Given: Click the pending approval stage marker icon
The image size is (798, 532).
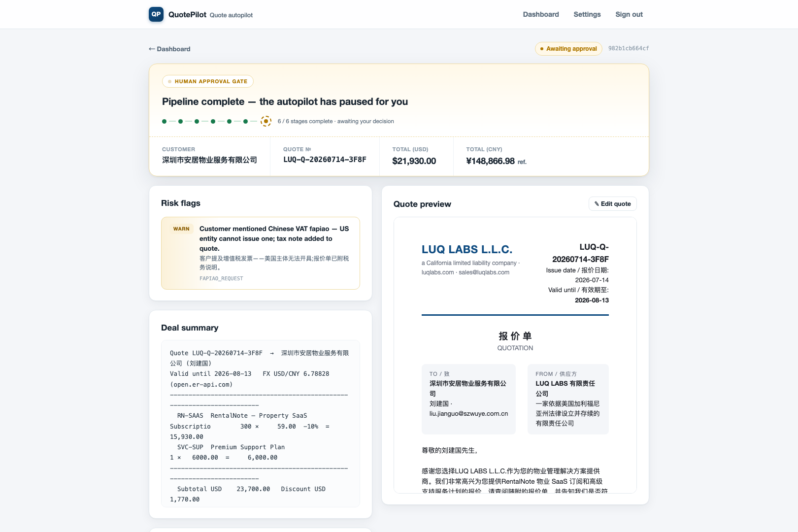Looking at the screenshot, I should click(x=266, y=121).
